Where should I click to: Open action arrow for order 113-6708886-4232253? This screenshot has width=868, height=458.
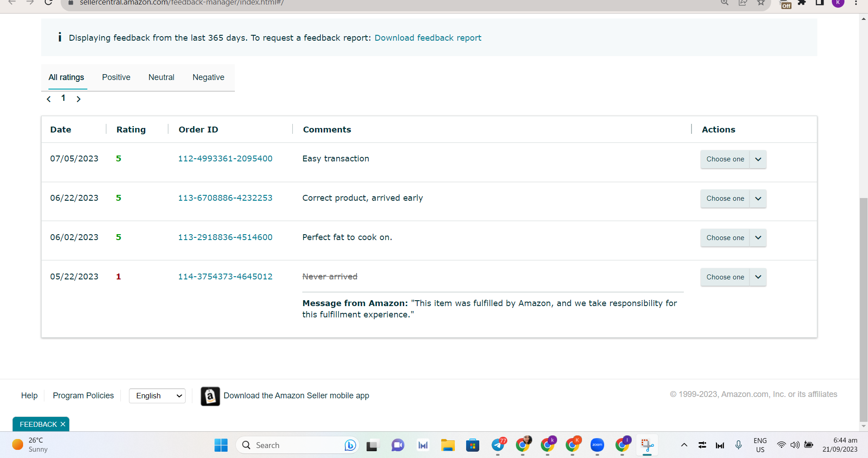pyautogui.click(x=758, y=198)
